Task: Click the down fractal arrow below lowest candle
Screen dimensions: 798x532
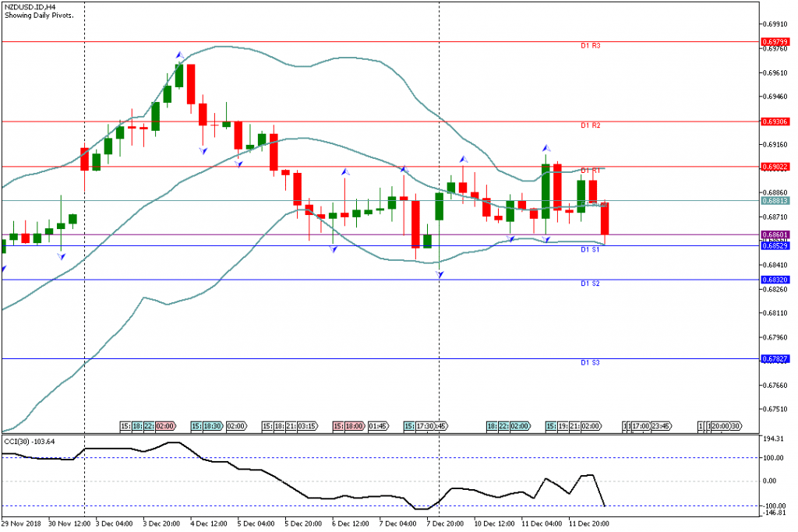Action: coord(440,274)
